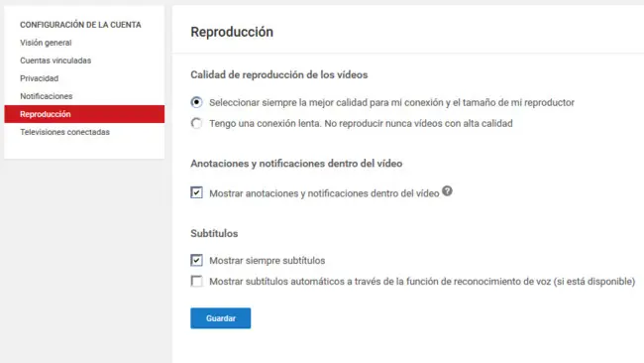Click the Anotaciones y notificaciones dentro del vídeo heading
644x363 pixels.
[296, 164]
